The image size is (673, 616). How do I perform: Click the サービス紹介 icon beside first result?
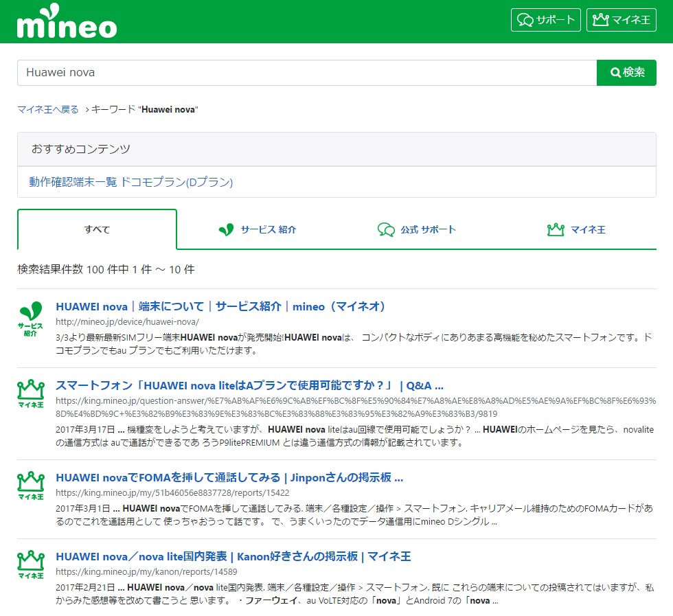(x=30, y=319)
